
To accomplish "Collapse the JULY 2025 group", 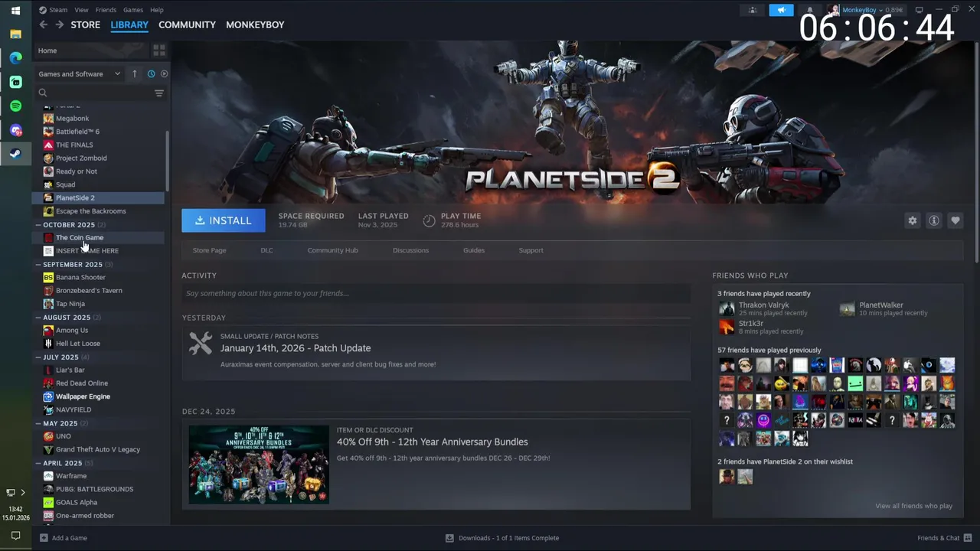I will click(38, 357).
